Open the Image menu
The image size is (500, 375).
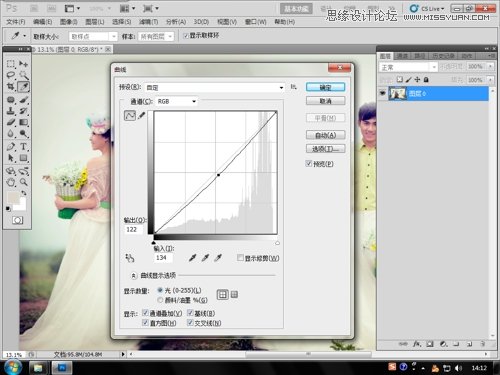pyautogui.click(x=68, y=22)
